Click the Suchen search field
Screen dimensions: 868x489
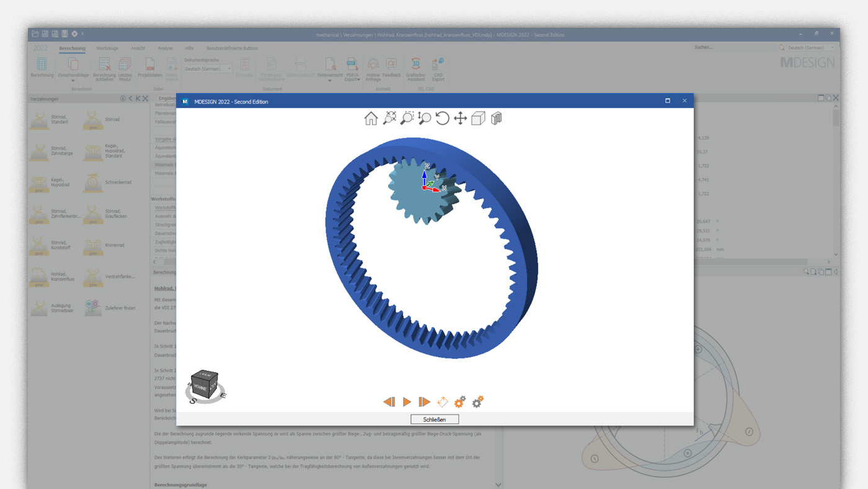tap(735, 47)
